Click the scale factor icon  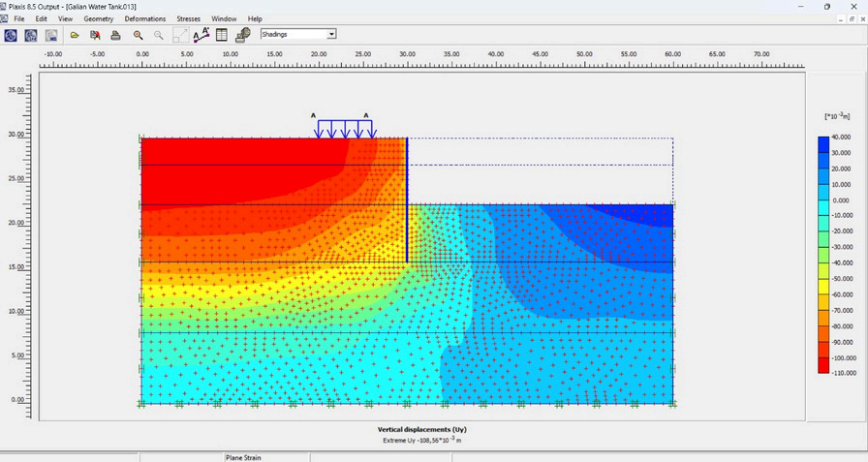pos(180,36)
